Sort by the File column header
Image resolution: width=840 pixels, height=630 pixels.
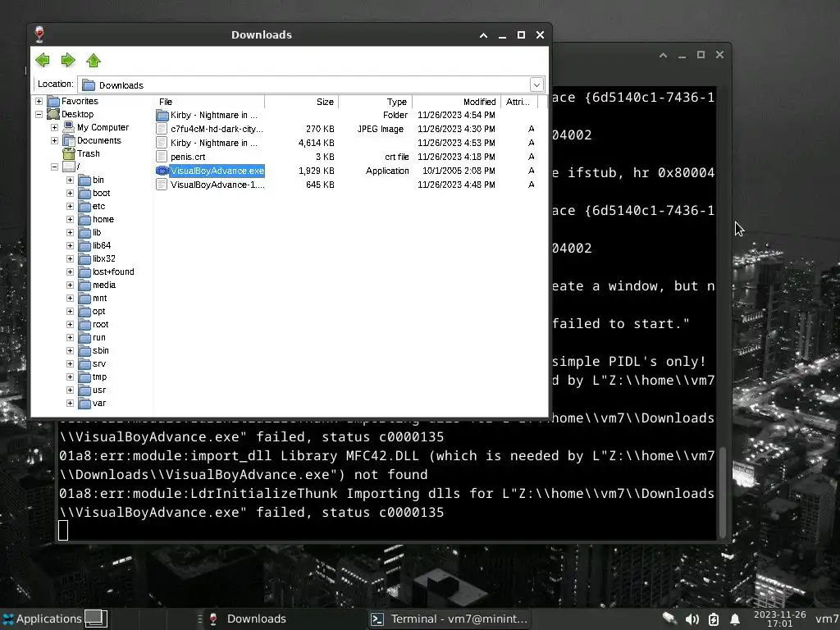209,102
